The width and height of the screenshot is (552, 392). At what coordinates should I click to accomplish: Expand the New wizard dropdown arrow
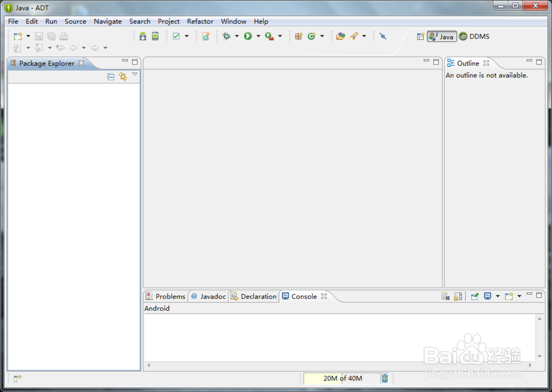click(x=28, y=36)
